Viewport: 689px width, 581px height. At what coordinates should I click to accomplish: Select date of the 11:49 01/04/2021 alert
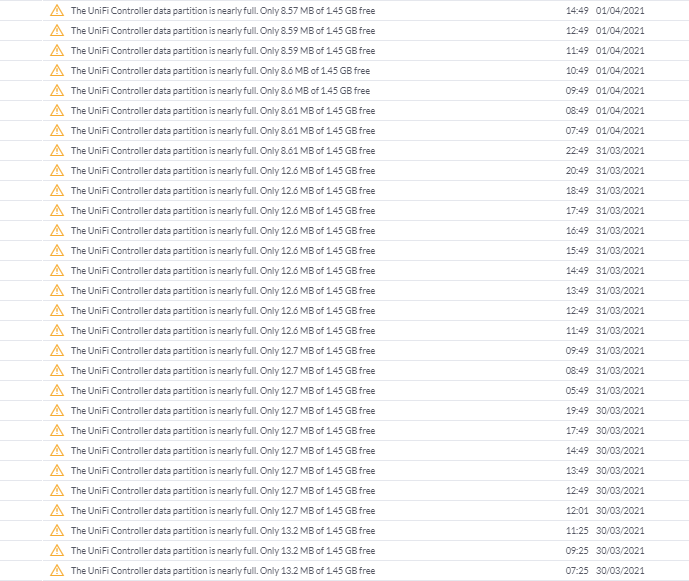620,50
